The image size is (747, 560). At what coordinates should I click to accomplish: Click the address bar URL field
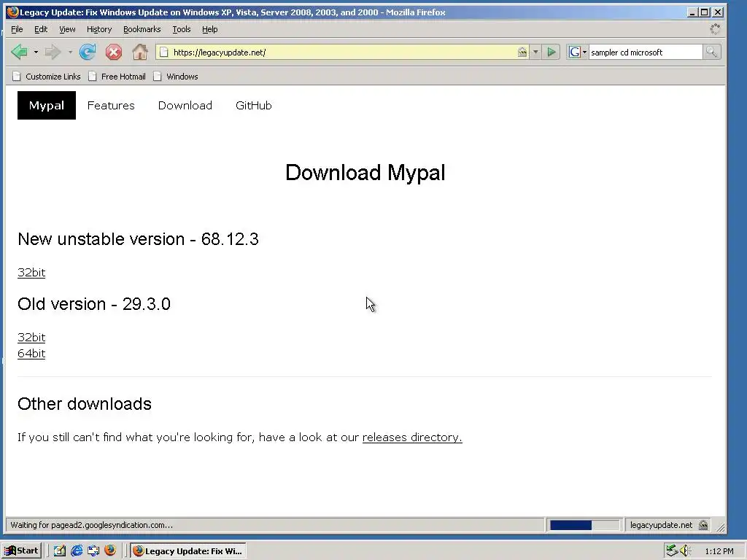pyautogui.click(x=343, y=52)
